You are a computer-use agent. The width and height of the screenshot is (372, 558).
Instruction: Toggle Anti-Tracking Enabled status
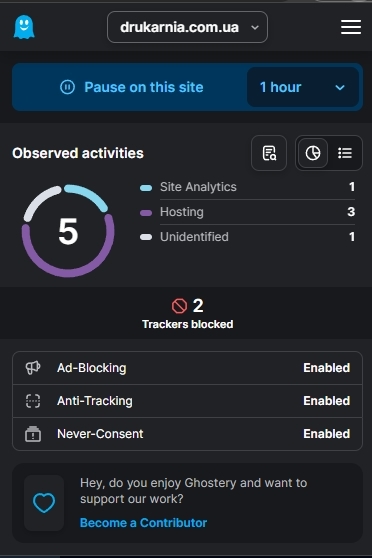pyautogui.click(x=326, y=401)
